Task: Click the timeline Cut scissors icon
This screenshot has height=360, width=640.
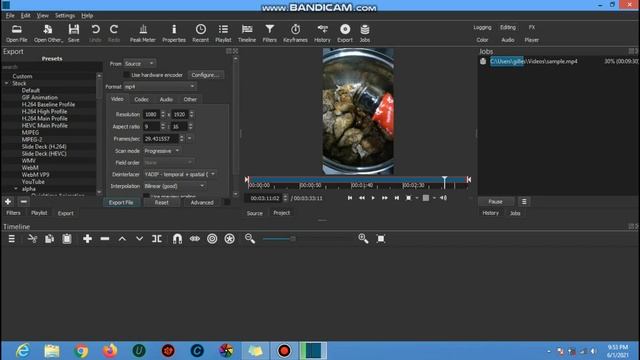Action: point(32,239)
